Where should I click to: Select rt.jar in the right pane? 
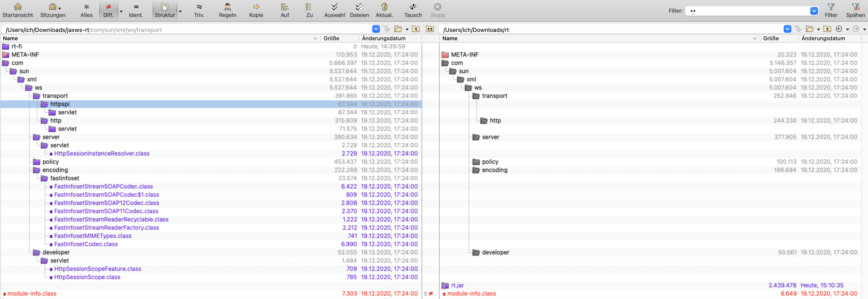coord(457,285)
